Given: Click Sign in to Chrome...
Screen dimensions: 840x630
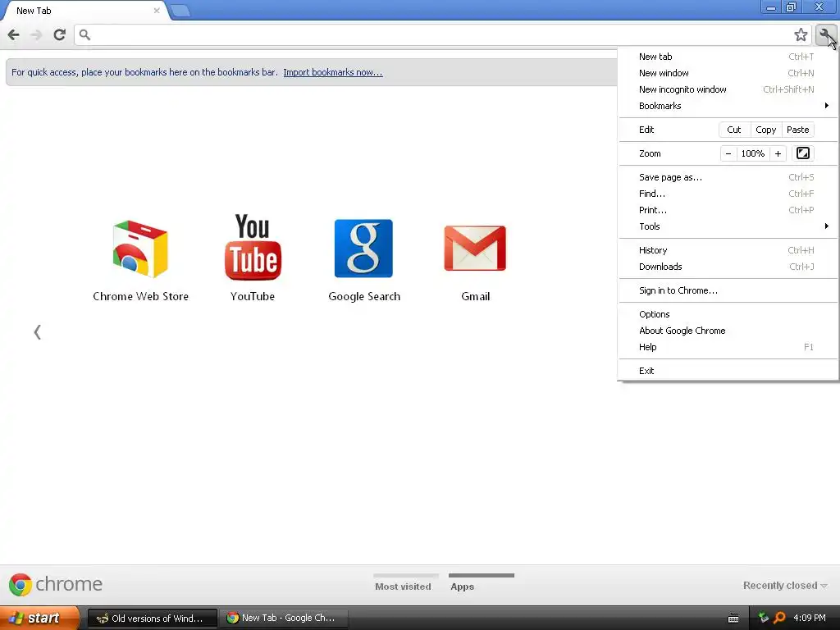Looking at the screenshot, I should (x=728, y=290).
